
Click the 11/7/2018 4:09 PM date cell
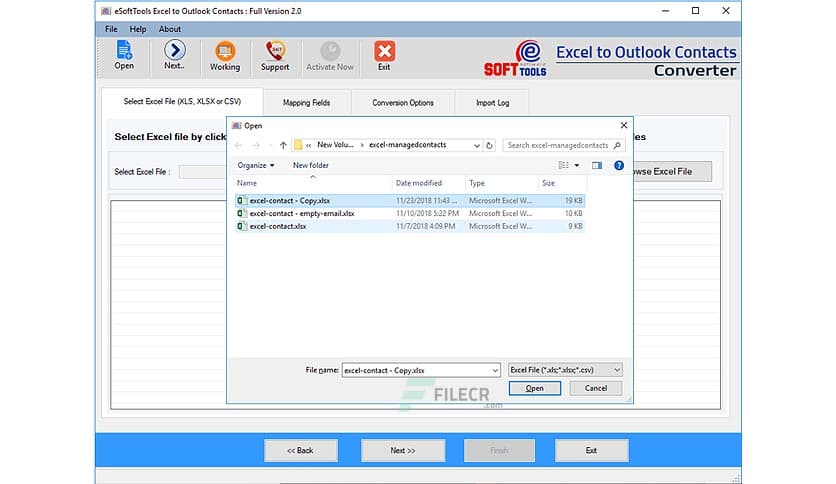click(425, 226)
